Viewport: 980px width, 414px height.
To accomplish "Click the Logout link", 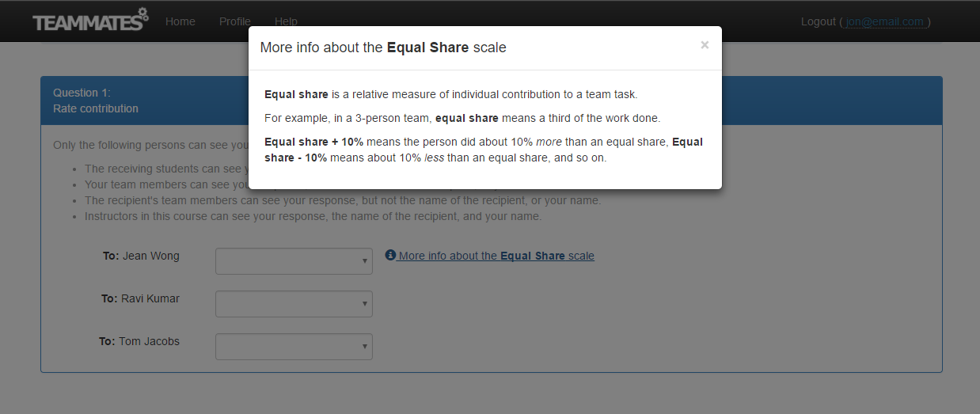I will (819, 21).
